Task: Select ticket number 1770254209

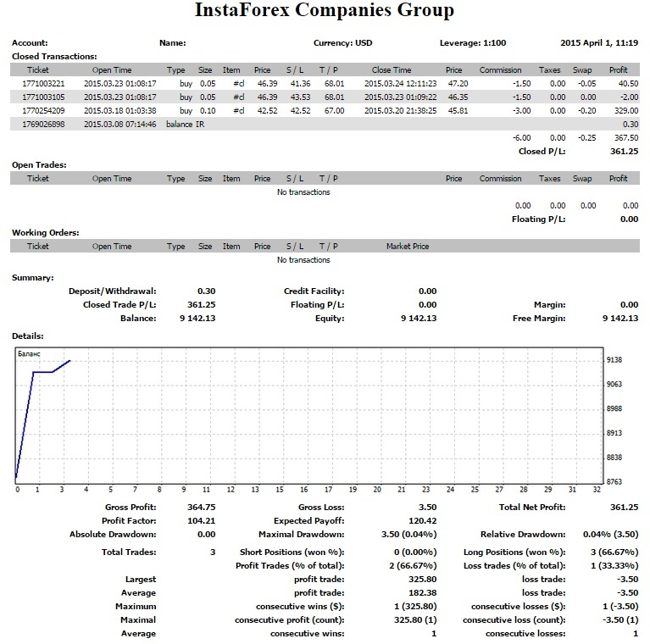Action: [43, 111]
